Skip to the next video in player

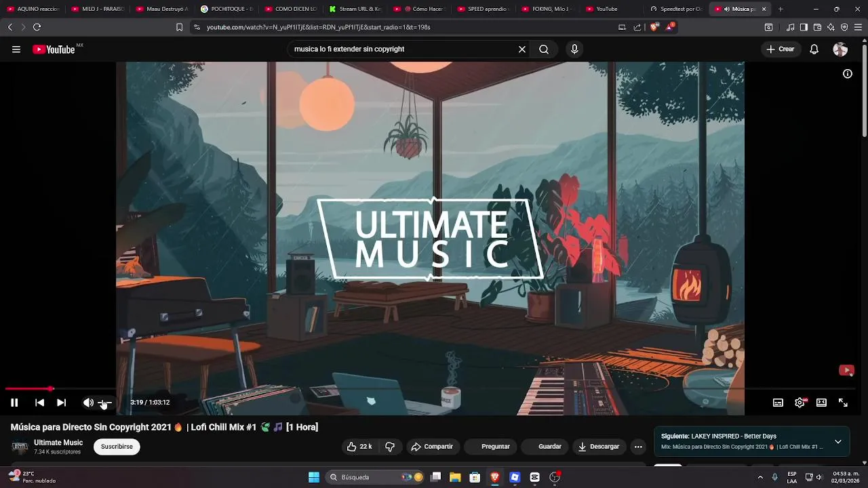[x=61, y=403]
